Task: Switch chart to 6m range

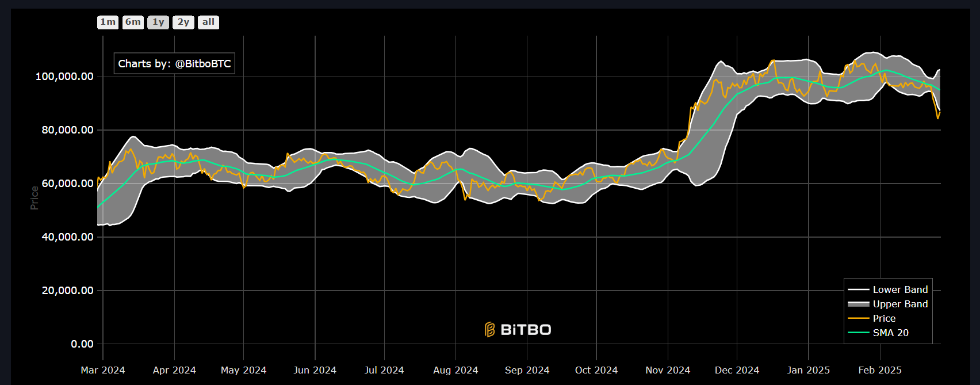Action: [133, 22]
